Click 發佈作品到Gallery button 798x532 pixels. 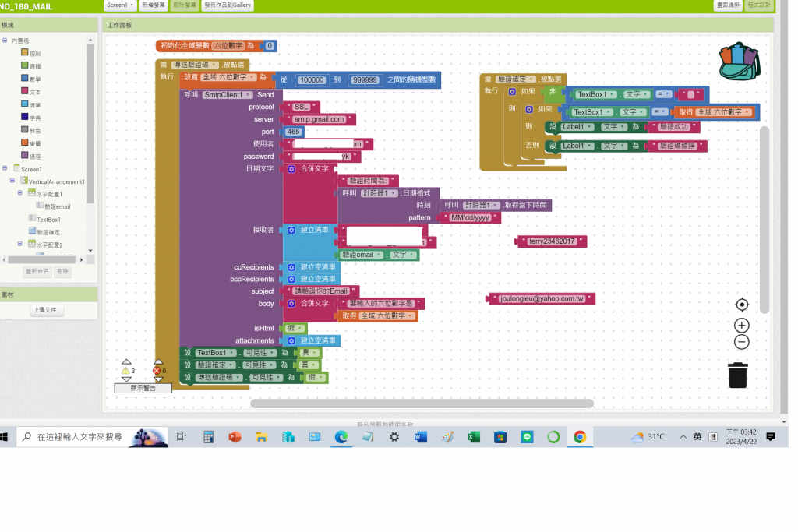pyautogui.click(x=228, y=5)
